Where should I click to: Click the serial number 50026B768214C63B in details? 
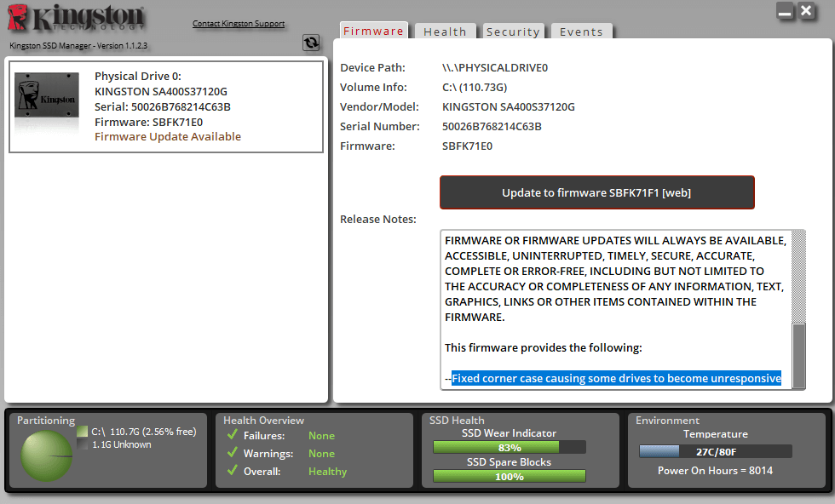coord(492,127)
